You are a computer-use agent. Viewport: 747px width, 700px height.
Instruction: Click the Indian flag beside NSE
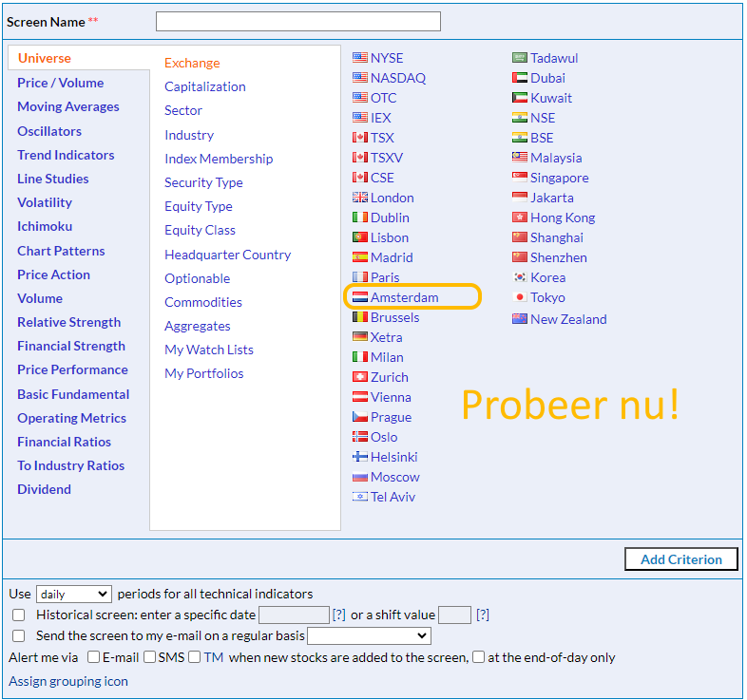[x=519, y=118]
